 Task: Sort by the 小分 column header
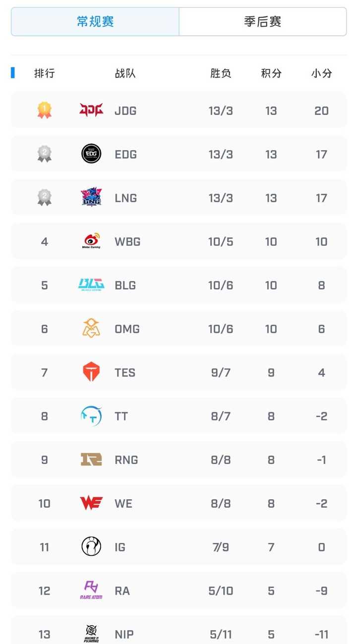click(x=321, y=73)
